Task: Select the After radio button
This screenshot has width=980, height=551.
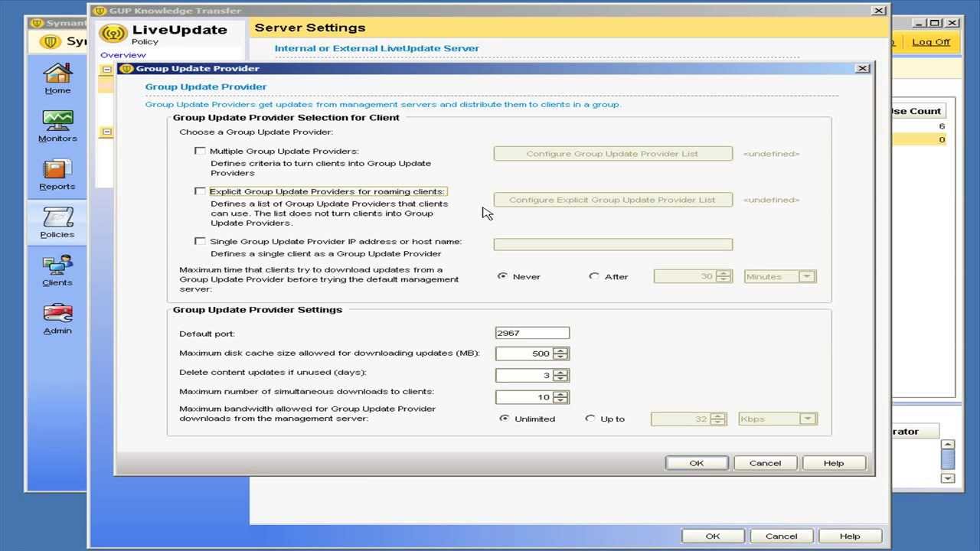Action: coord(593,276)
